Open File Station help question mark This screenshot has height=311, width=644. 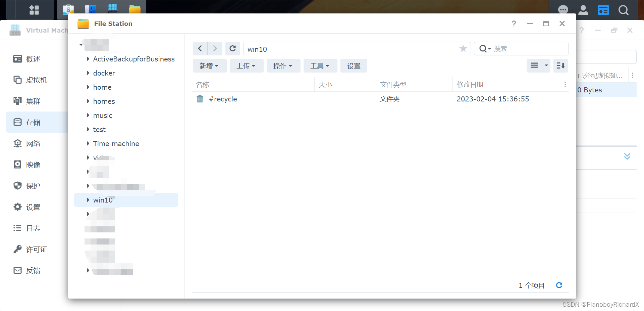pos(514,24)
